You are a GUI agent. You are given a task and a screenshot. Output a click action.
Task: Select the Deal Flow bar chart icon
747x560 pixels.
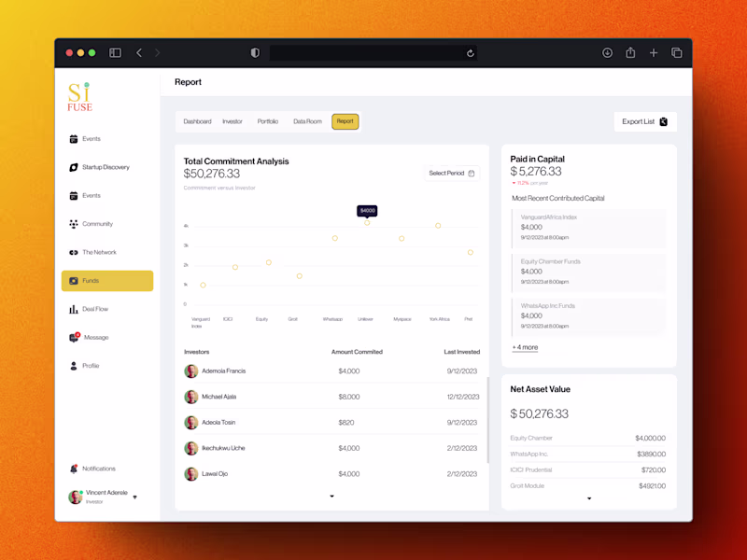click(74, 309)
